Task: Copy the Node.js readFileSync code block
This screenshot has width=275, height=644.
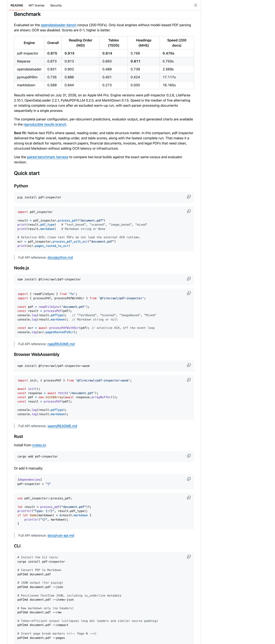Action: 189,293
